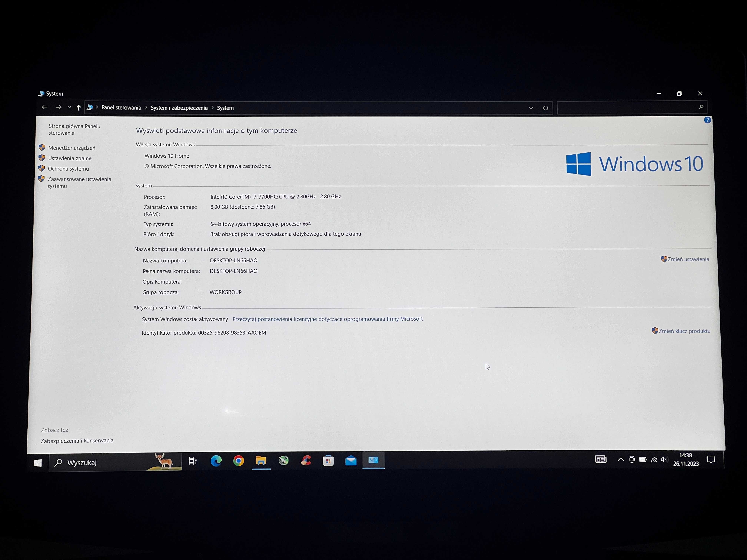The width and height of the screenshot is (747, 560).
Task: Open recent locations dropdown arrow
Action: pyautogui.click(x=69, y=107)
